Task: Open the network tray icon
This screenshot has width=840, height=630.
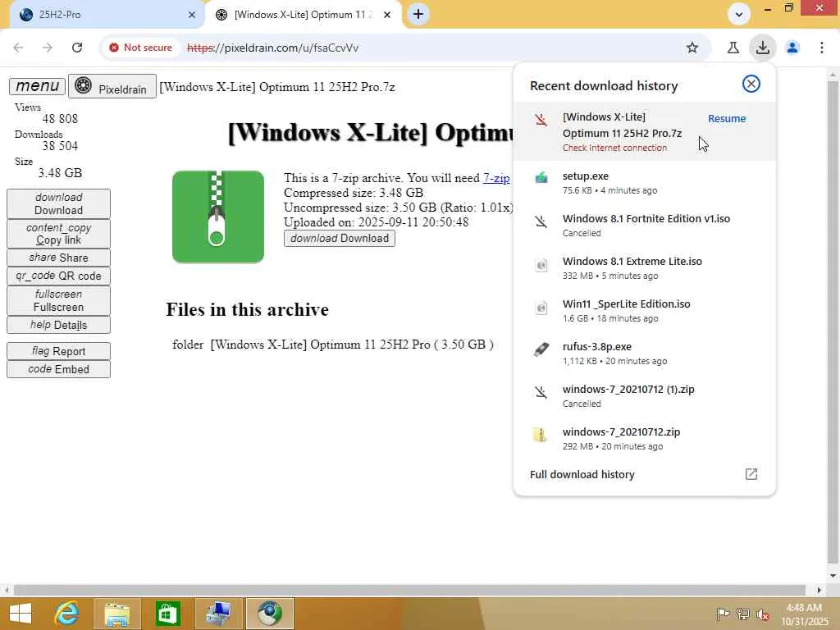Action: (742, 614)
